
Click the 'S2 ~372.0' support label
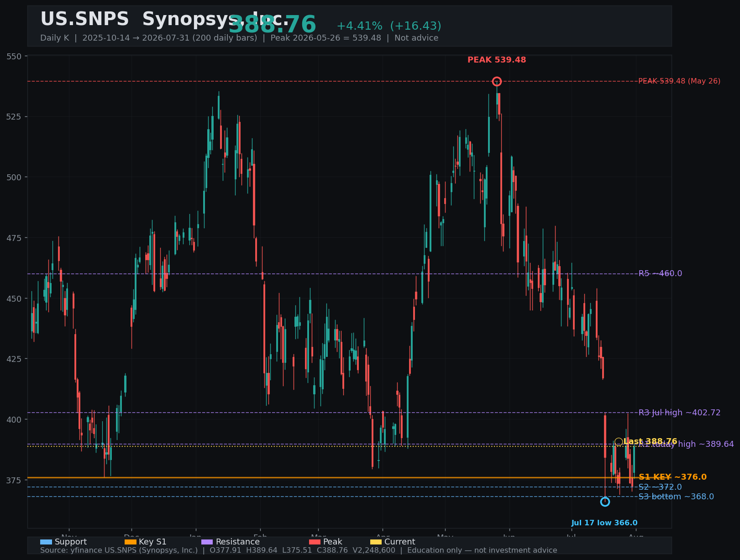pyautogui.click(x=660, y=487)
